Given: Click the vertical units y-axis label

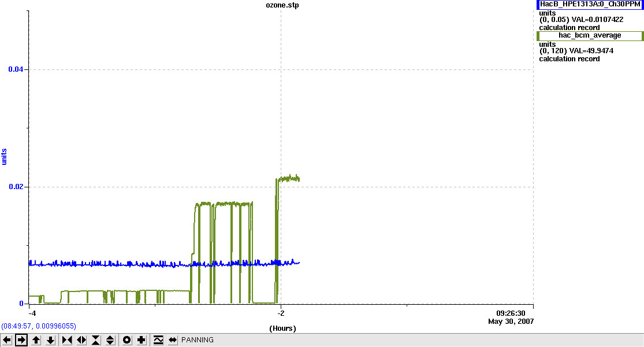Looking at the screenshot, I should coord(5,157).
